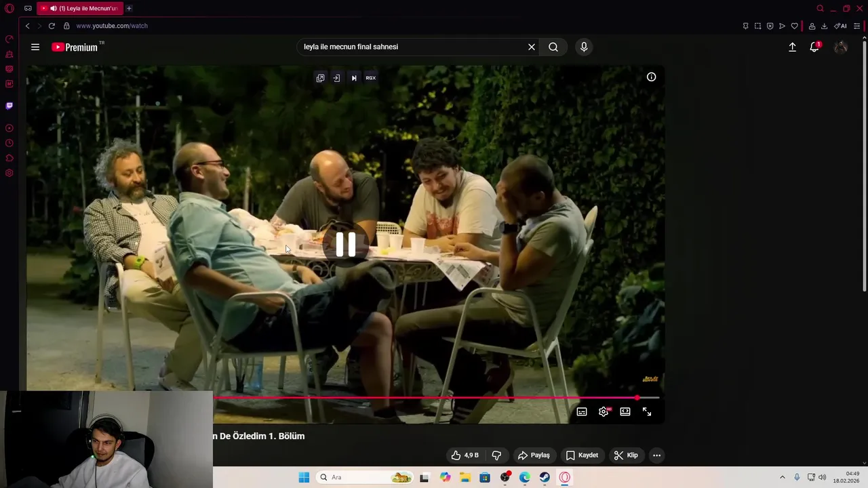Image resolution: width=868 pixels, height=488 pixels.
Task: Show video info card icon
Action: tap(651, 77)
